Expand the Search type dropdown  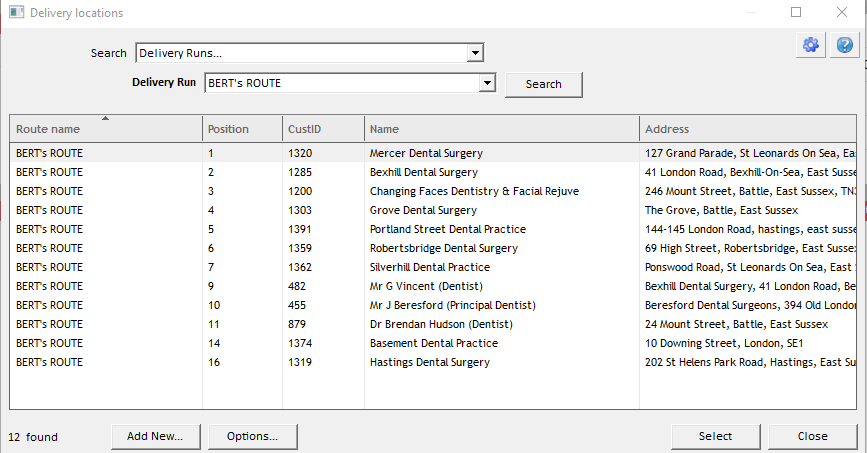coord(476,53)
